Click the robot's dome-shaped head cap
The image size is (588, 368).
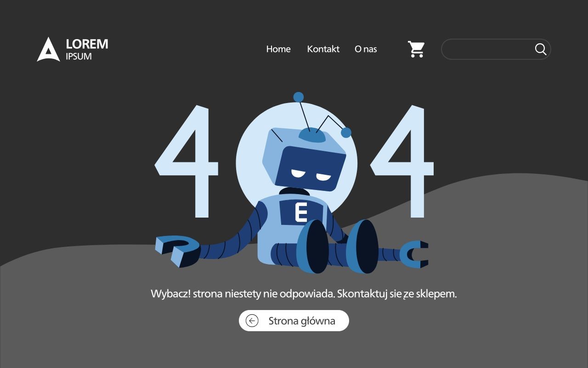click(312, 135)
